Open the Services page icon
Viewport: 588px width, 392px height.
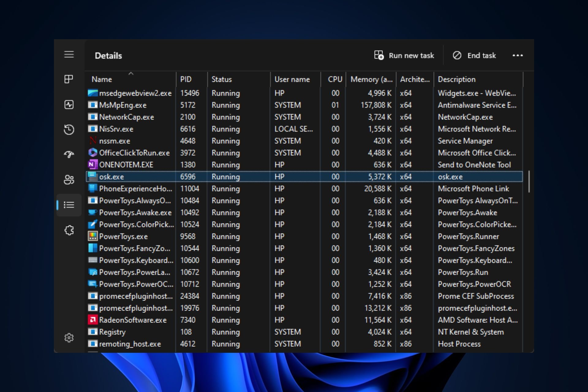point(69,230)
